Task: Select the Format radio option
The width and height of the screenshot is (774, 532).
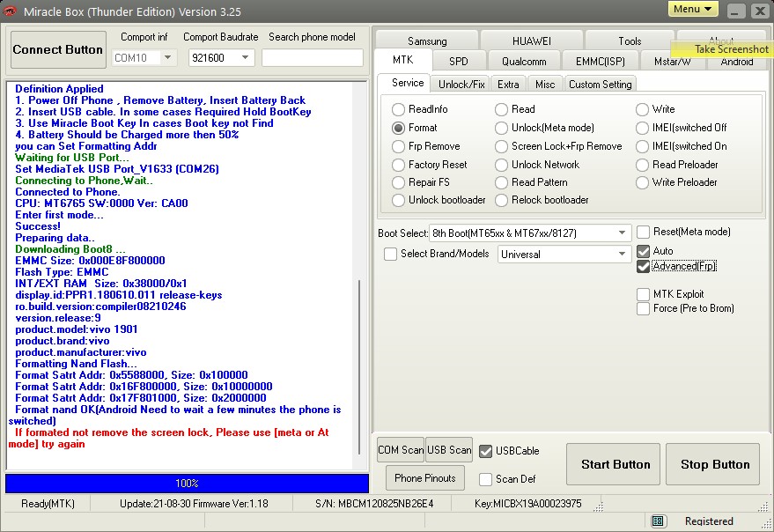Action: tap(398, 128)
